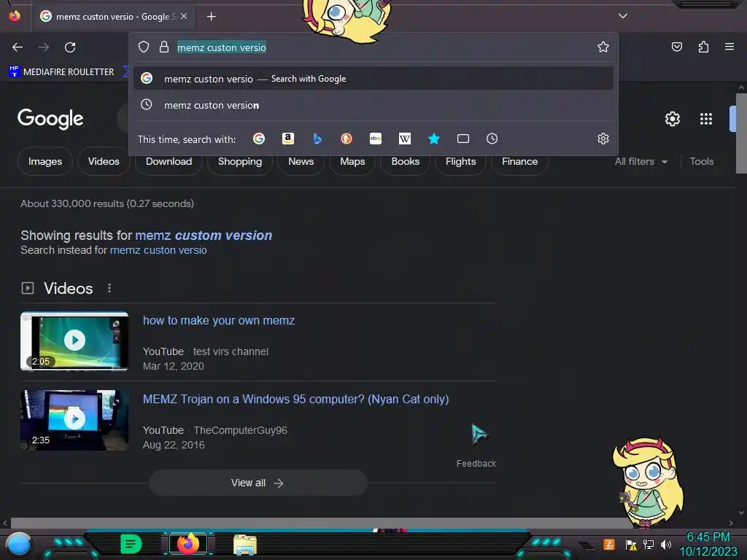Open MEDIAFIRE ROULETTER bookmark
The image size is (747, 560).
coord(61,72)
